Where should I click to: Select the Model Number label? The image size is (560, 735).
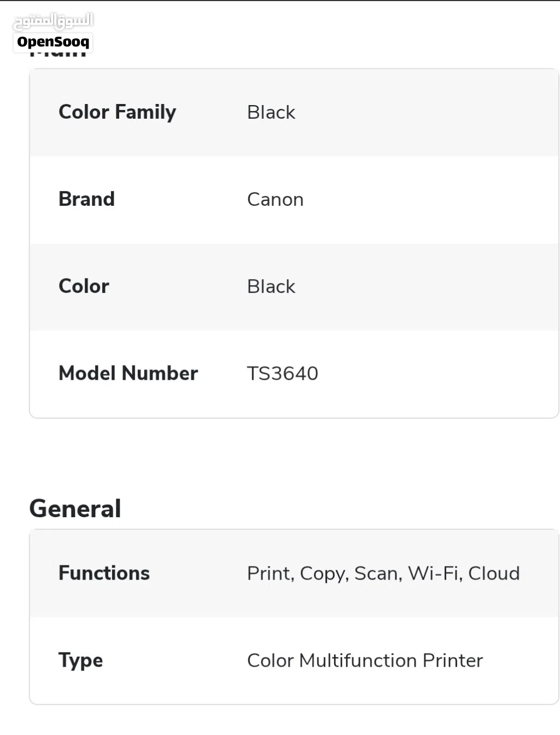click(128, 373)
